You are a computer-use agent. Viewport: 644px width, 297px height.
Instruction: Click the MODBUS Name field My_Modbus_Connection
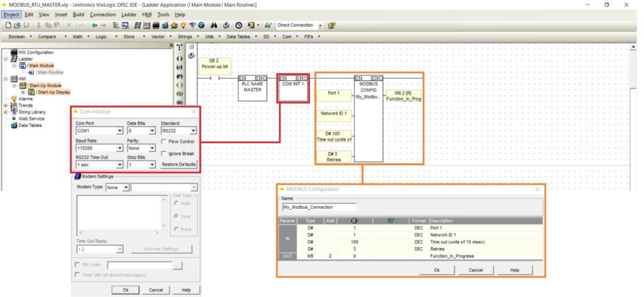point(319,207)
